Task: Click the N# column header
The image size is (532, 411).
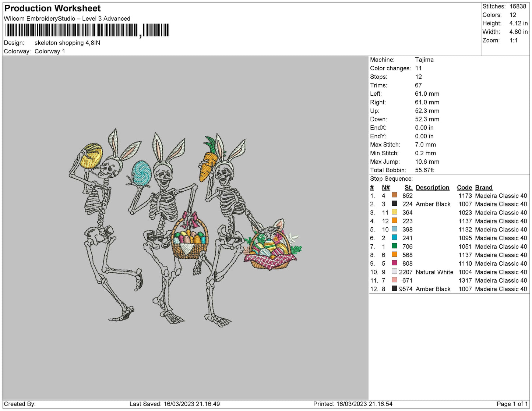Action: point(385,187)
